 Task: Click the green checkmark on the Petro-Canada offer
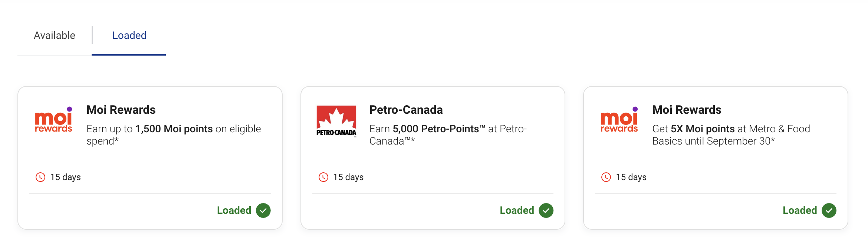546,210
